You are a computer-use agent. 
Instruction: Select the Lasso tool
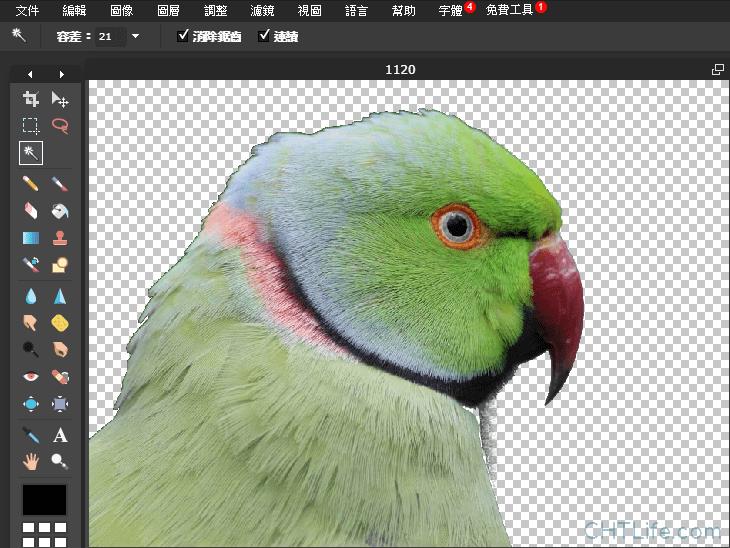click(60, 126)
